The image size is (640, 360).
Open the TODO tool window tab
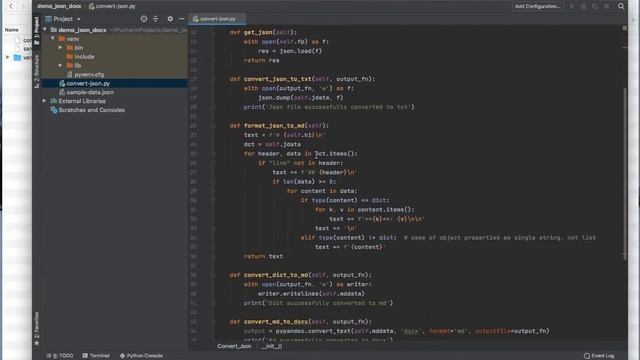pos(60,356)
